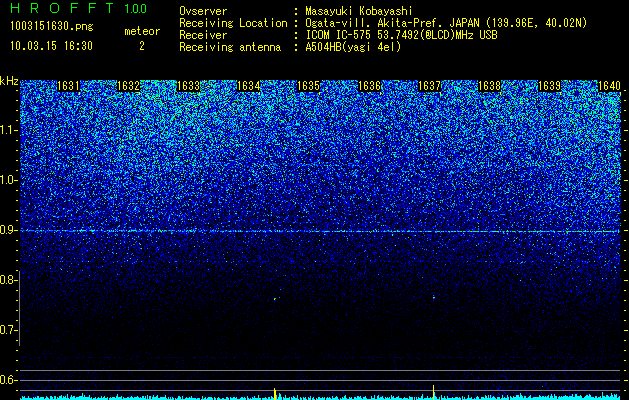
Task: Click the 1640 time marker
Action: (609, 86)
